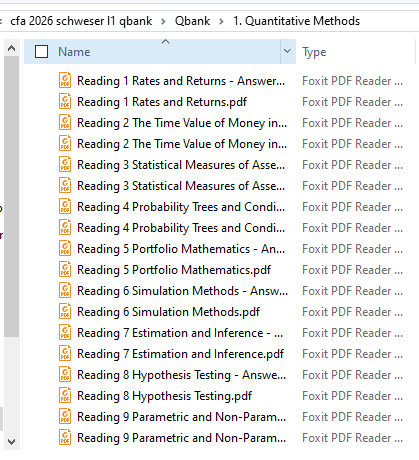Expand the chevron after cfa 2026 schweser l1 qbank
The image size is (419, 460).
pyautogui.click(x=163, y=21)
